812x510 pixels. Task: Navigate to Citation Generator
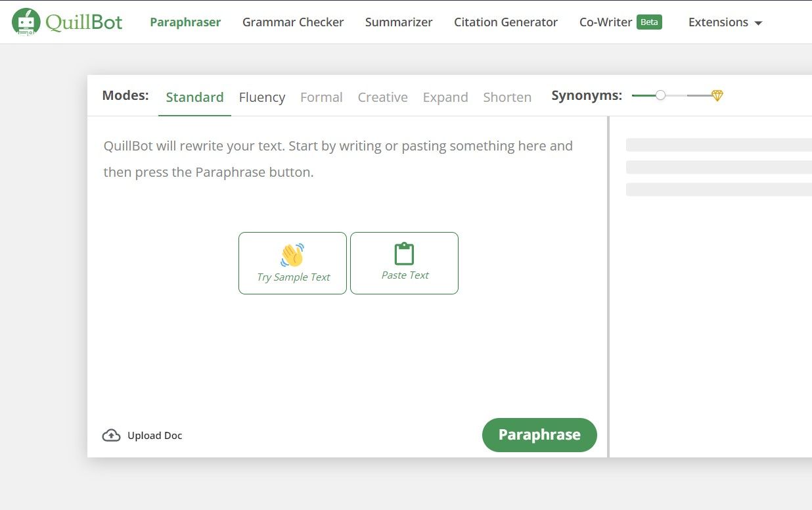506,22
